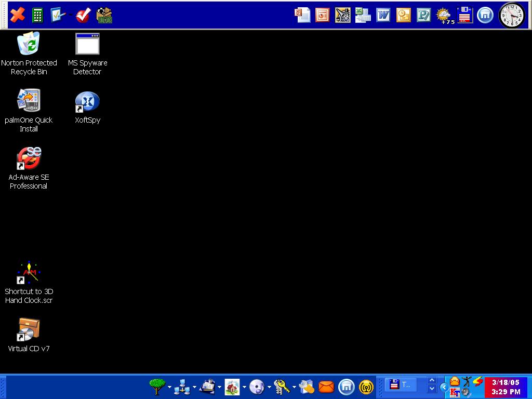Click the date and time display in tray
Image resolution: width=532 pixels, height=399 pixels.
506,387
